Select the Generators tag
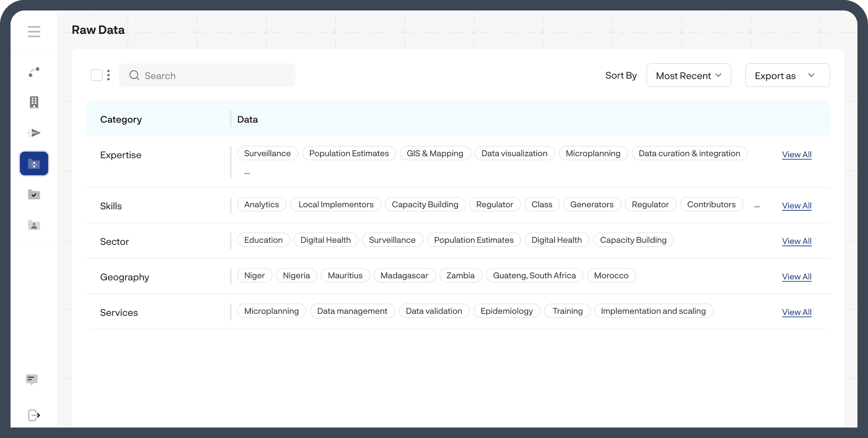Viewport: 868px width, 438px height. point(592,204)
